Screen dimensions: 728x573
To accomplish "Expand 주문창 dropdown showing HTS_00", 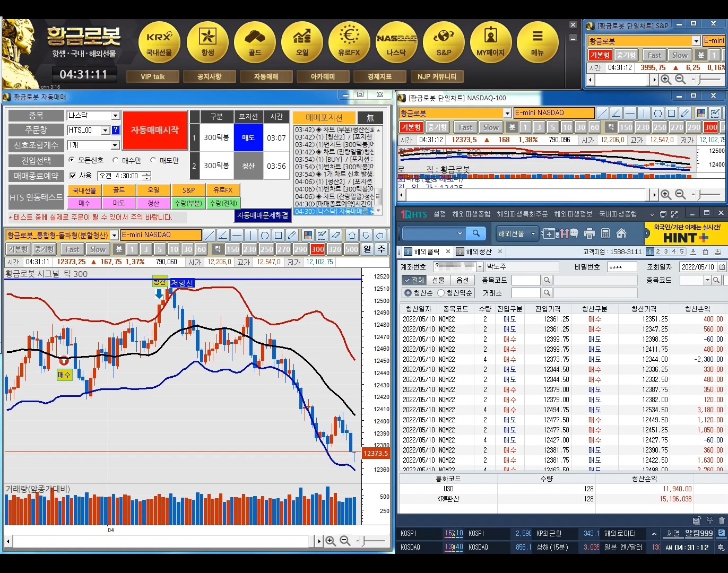I will click(106, 130).
